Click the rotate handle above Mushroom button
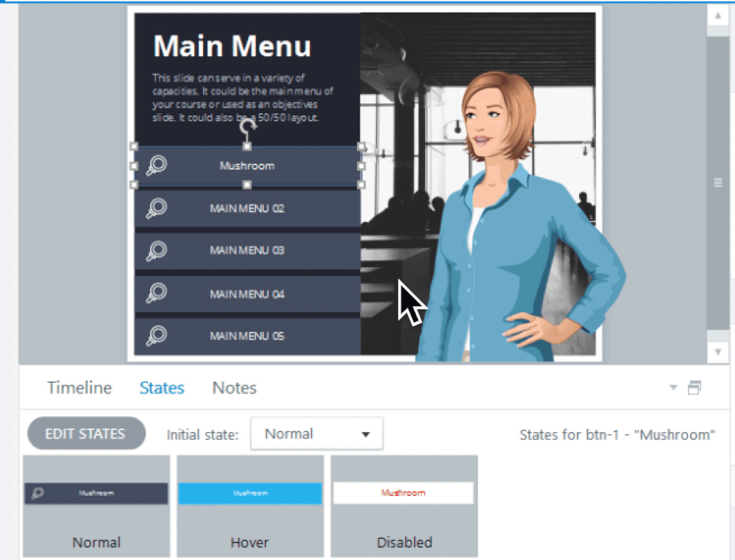The height and width of the screenshot is (560, 735). click(x=247, y=126)
